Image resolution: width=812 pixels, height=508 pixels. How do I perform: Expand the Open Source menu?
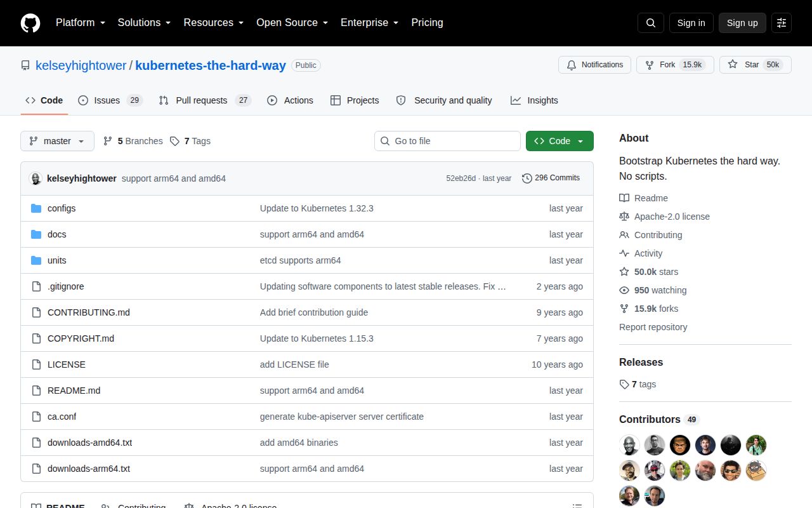click(x=292, y=23)
